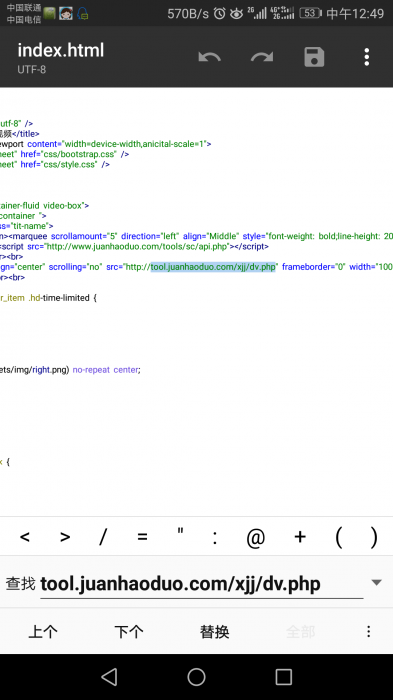
Task: Tap the UTF-8 encoding label
Action: [x=31, y=70]
